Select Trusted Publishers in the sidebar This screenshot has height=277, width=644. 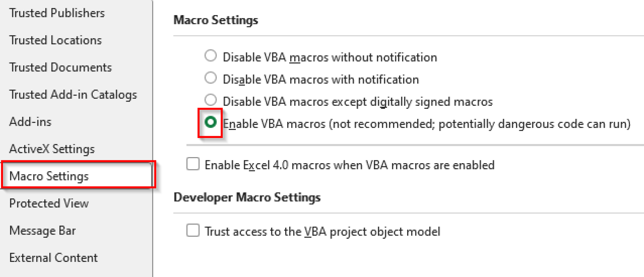[x=57, y=13]
